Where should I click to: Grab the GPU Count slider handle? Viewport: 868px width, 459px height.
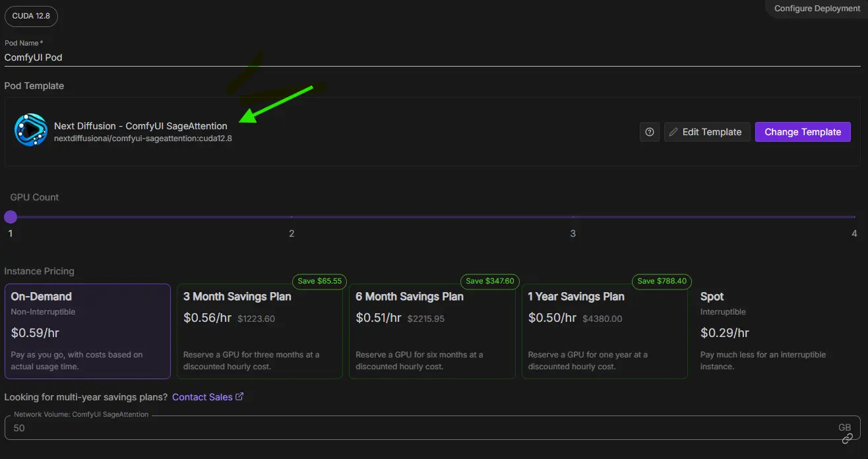point(11,217)
